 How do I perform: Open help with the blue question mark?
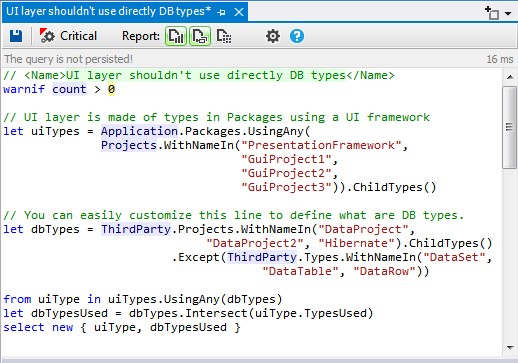pos(297,36)
